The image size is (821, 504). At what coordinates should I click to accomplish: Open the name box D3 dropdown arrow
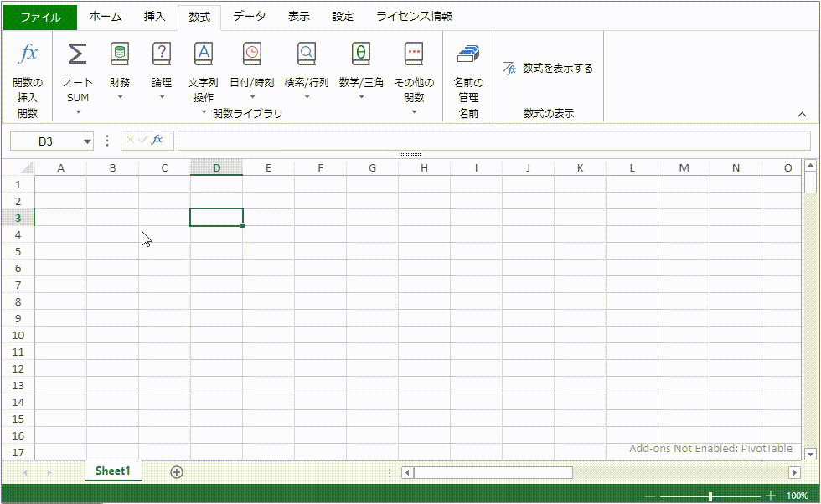pos(87,141)
